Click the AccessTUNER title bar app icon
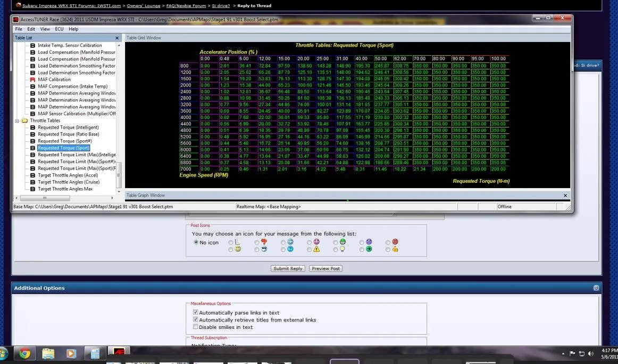This screenshot has height=364, width=618. 16,19
